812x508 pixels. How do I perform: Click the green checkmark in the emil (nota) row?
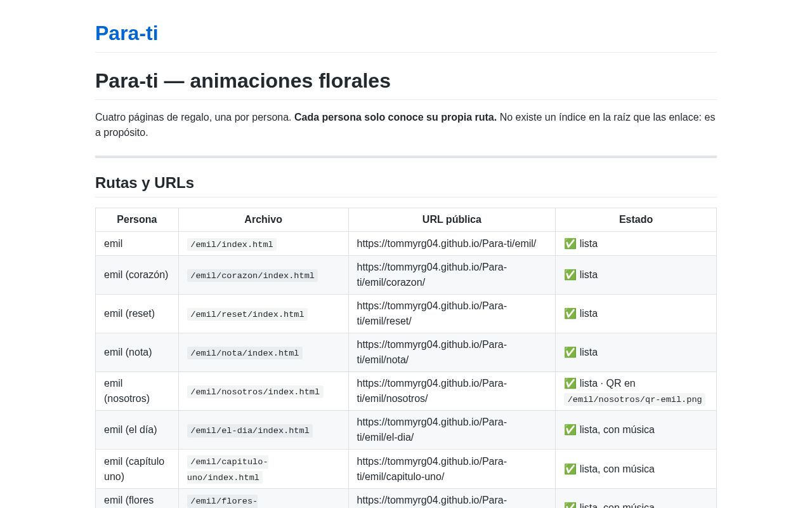(570, 352)
